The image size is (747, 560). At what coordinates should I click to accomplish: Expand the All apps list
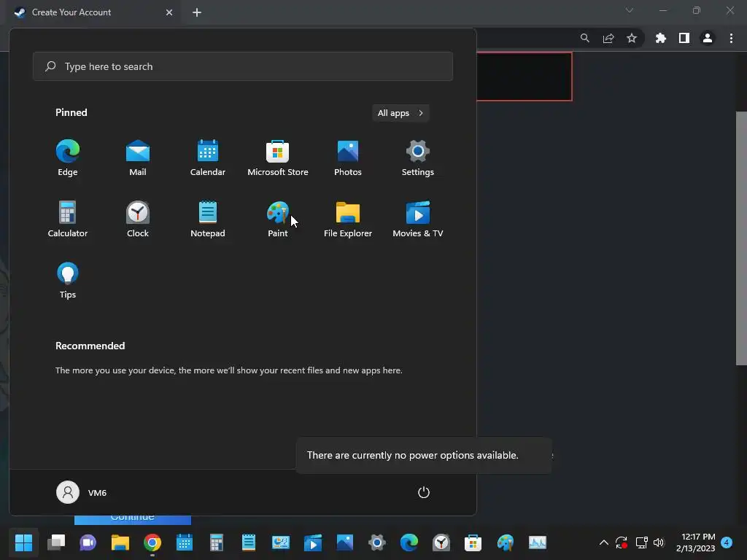click(400, 113)
